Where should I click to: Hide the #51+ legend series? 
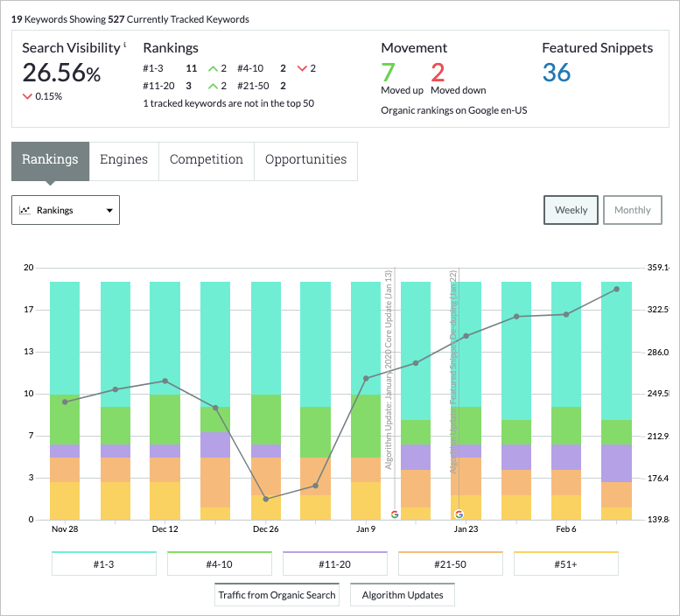tap(566, 565)
